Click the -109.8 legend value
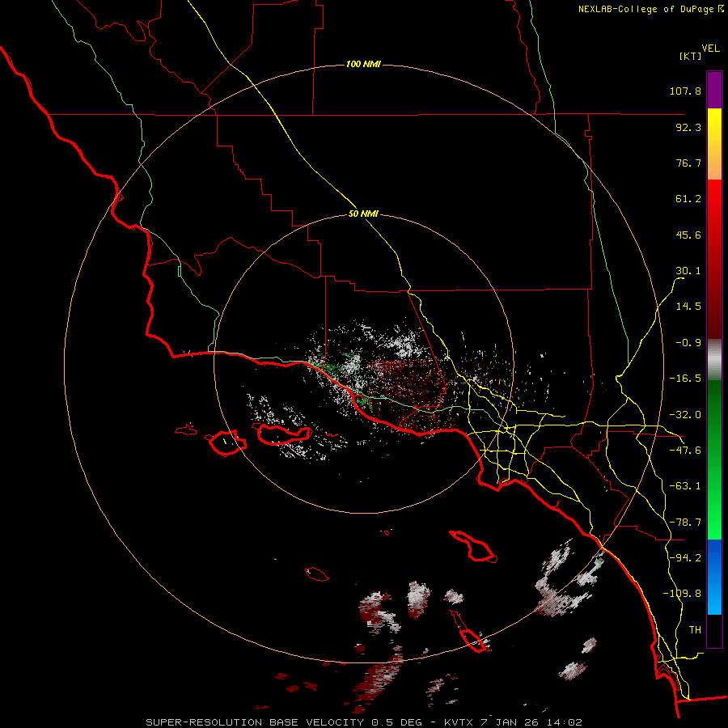 pyautogui.click(x=682, y=594)
